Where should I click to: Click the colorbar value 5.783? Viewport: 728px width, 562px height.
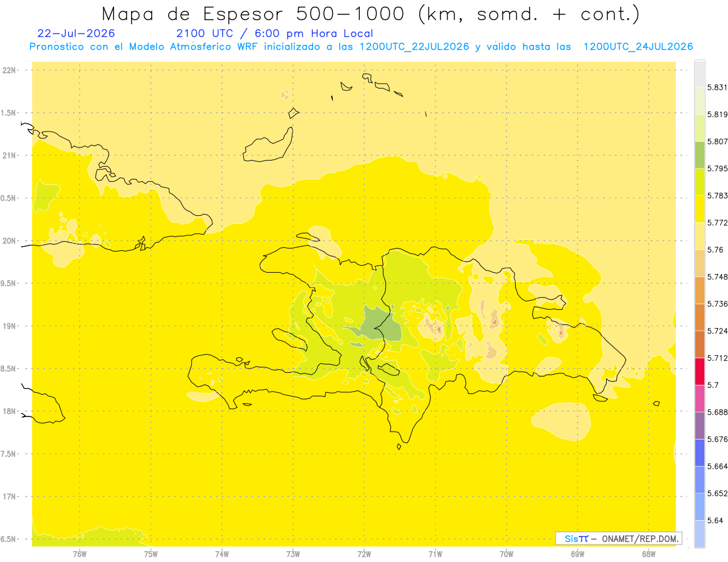(x=717, y=195)
